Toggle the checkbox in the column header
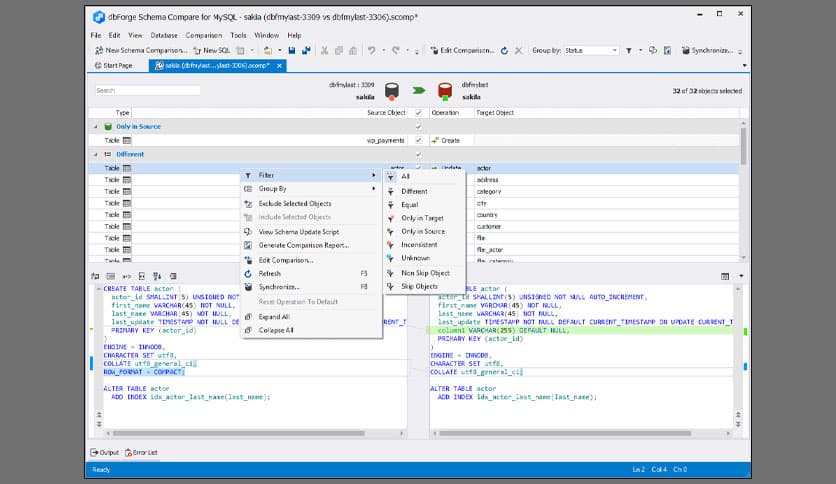 pyautogui.click(x=419, y=113)
